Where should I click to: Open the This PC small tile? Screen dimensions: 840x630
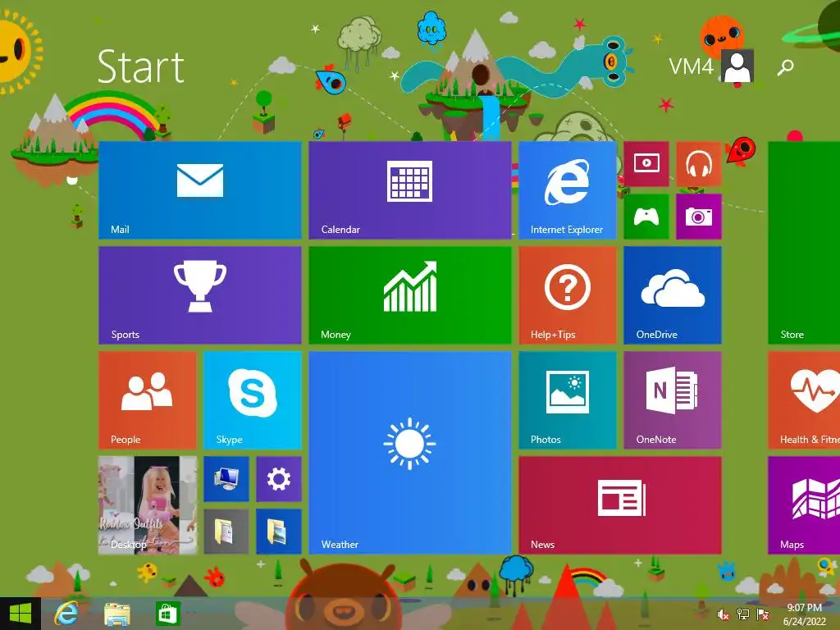tap(226, 479)
